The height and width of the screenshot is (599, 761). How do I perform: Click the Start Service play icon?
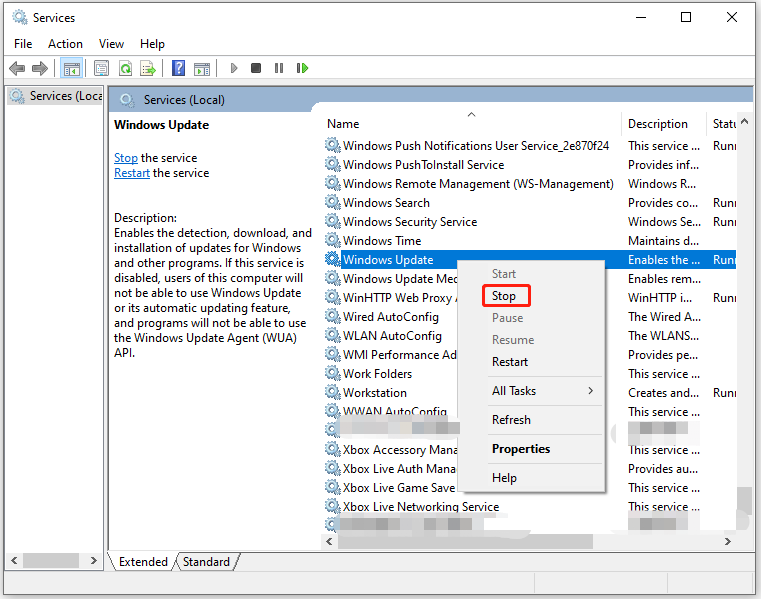tap(234, 68)
